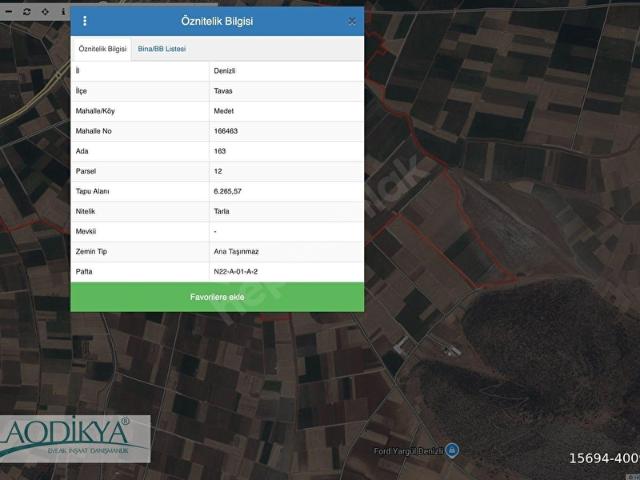Click the Nitelik value Tarla
The height and width of the screenshot is (480, 640).
[x=222, y=211]
